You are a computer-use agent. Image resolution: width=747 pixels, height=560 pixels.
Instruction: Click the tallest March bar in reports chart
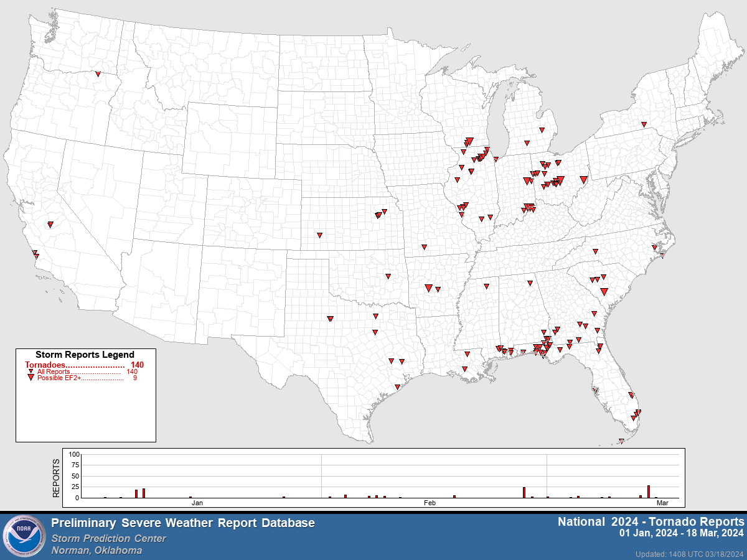pyautogui.click(x=649, y=492)
